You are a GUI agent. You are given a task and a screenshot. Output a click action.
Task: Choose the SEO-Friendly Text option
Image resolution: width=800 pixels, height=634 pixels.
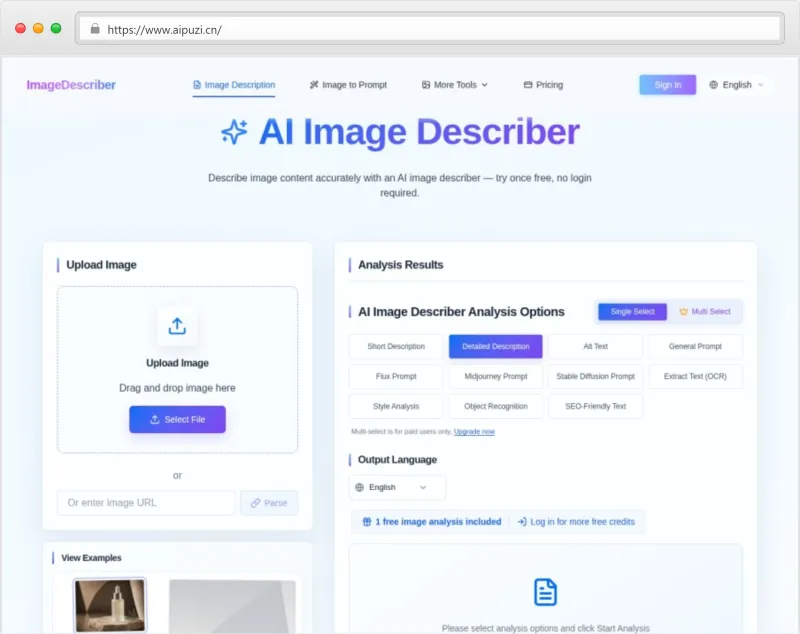(595, 407)
